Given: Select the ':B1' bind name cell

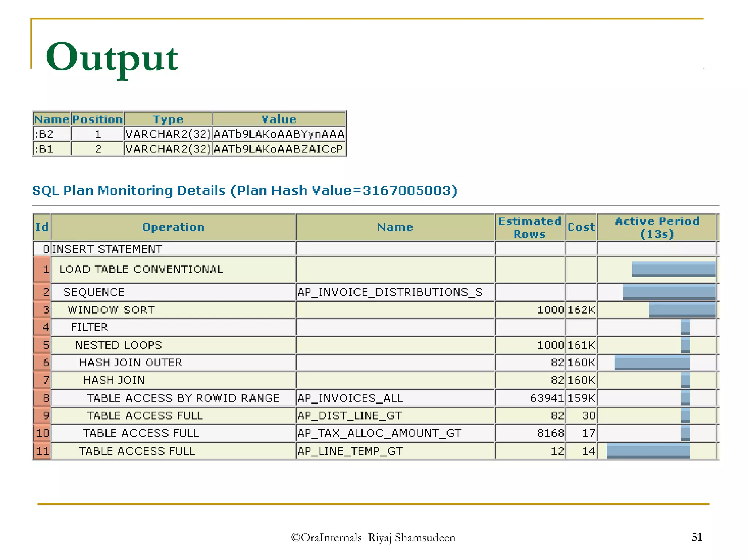Looking at the screenshot, I should click(52, 149).
